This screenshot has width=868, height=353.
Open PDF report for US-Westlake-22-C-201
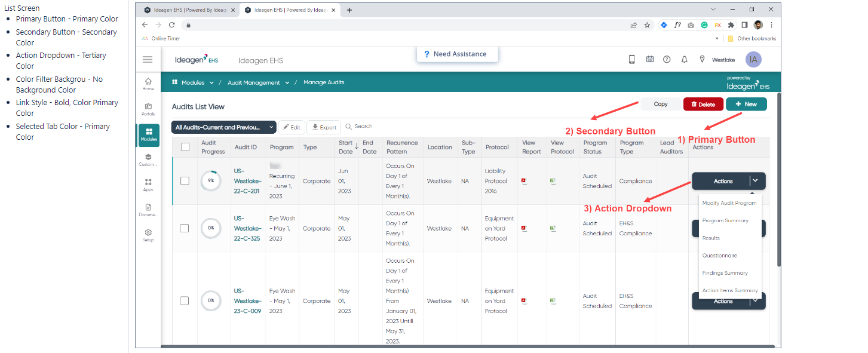(524, 180)
